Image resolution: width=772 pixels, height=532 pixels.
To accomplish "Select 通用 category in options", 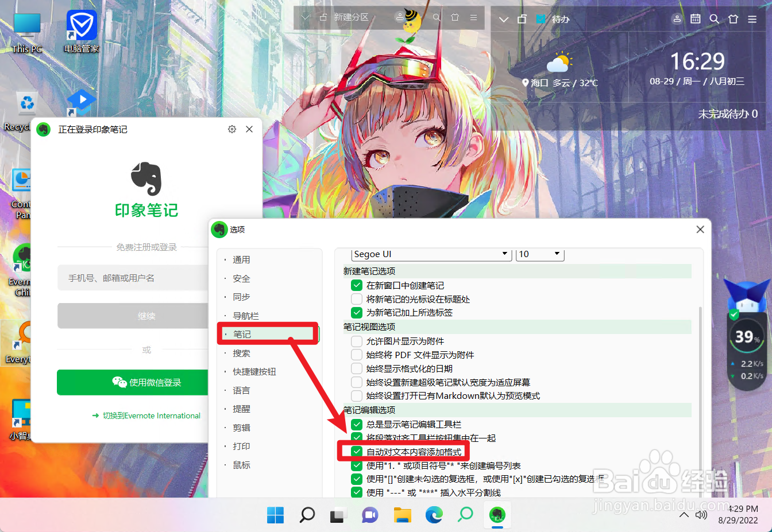I will click(241, 260).
